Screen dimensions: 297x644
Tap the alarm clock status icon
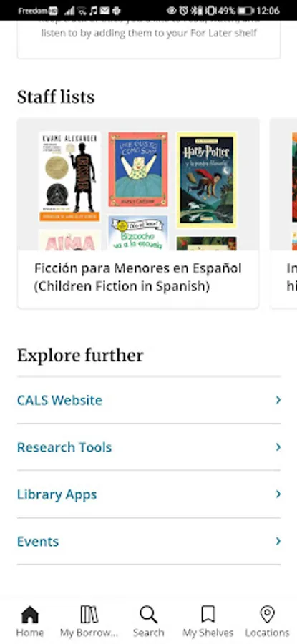(x=183, y=11)
